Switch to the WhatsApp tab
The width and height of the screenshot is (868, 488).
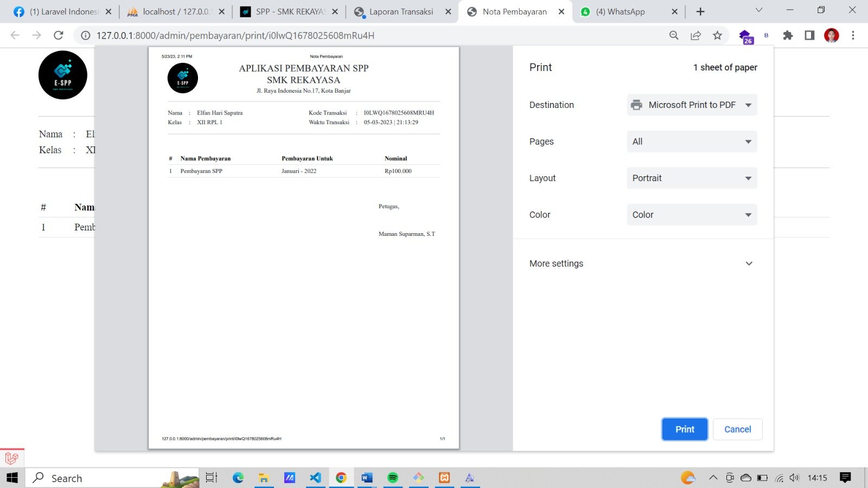point(620,12)
